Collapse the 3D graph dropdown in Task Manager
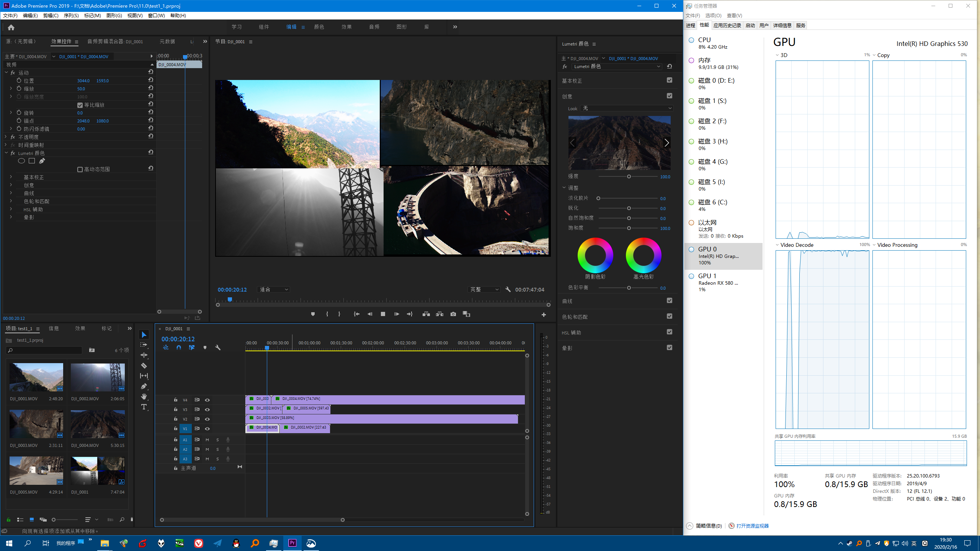980x551 pixels. (777, 55)
